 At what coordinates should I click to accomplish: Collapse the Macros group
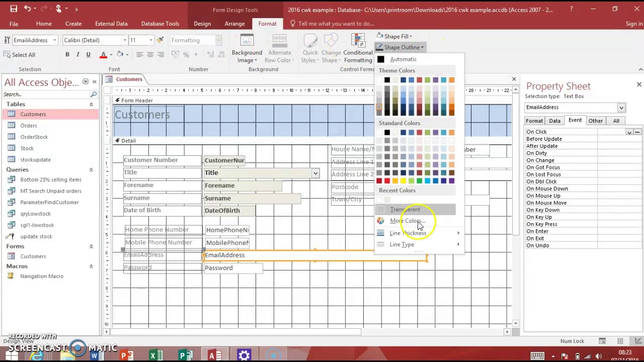click(x=91, y=266)
